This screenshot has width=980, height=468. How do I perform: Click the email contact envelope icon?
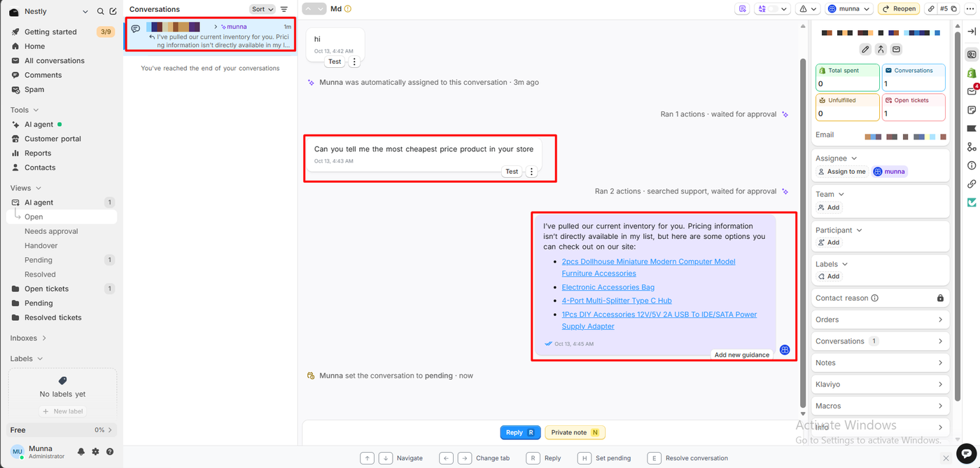896,50
